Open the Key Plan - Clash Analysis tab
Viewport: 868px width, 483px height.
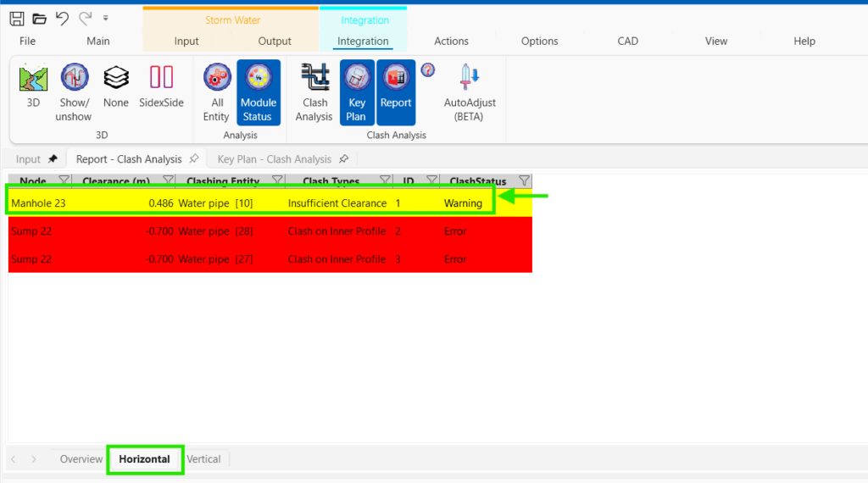[275, 159]
